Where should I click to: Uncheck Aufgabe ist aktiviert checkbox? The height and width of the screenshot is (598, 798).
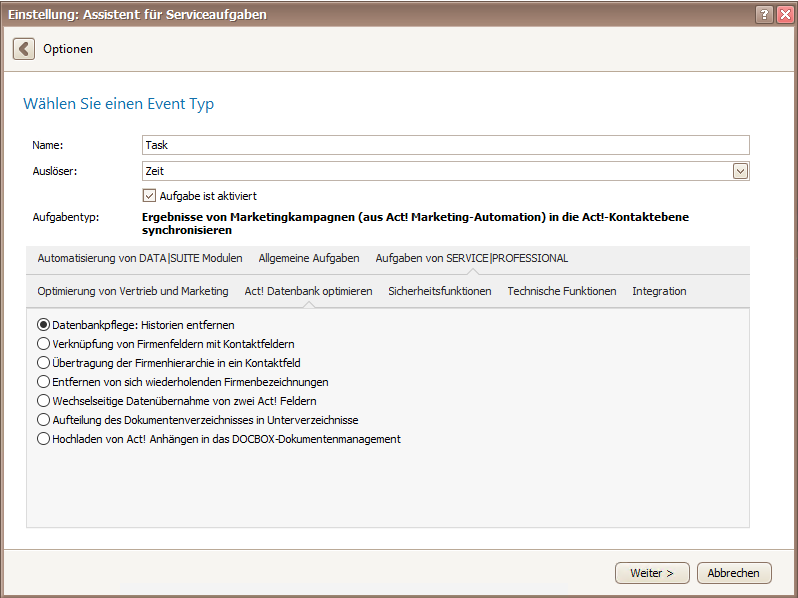(x=149, y=196)
